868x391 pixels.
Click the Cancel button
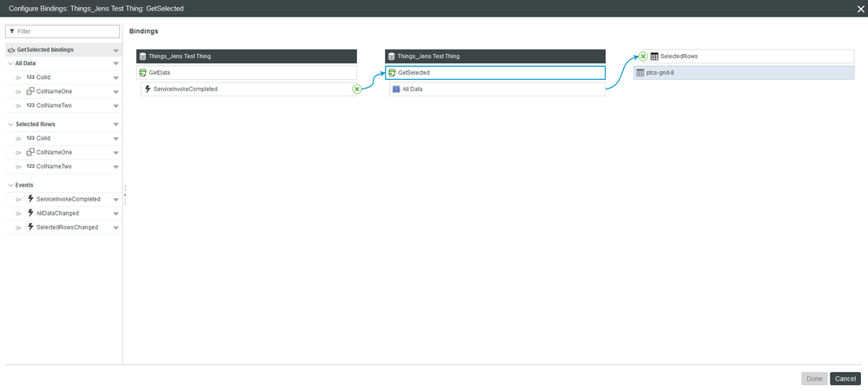click(x=845, y=379)
